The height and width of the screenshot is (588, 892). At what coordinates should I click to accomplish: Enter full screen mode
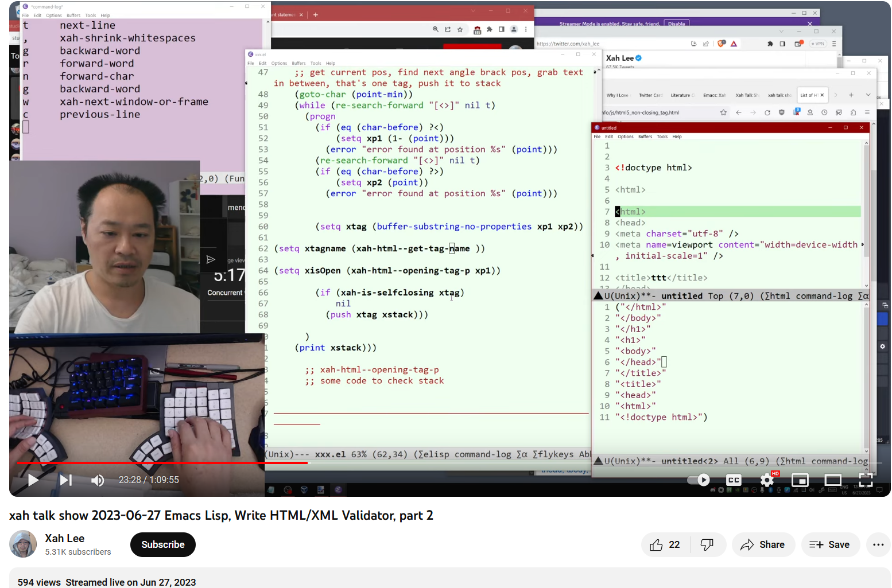[x=865, y=480]
